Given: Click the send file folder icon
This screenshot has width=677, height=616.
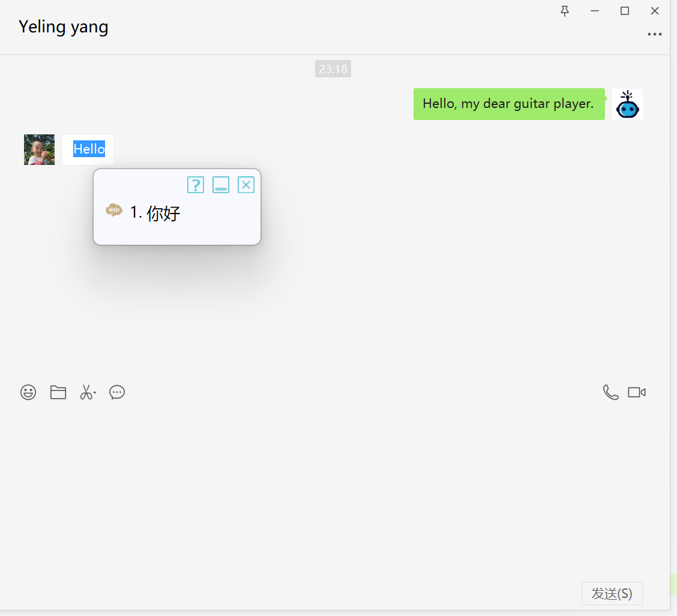Looking at the screenshot, I should click(58, 392).
